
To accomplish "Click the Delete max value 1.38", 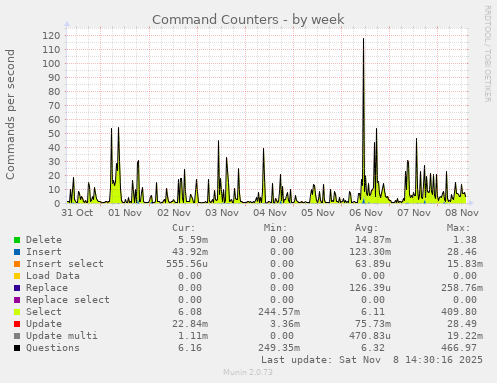I will tap(465, 240).
